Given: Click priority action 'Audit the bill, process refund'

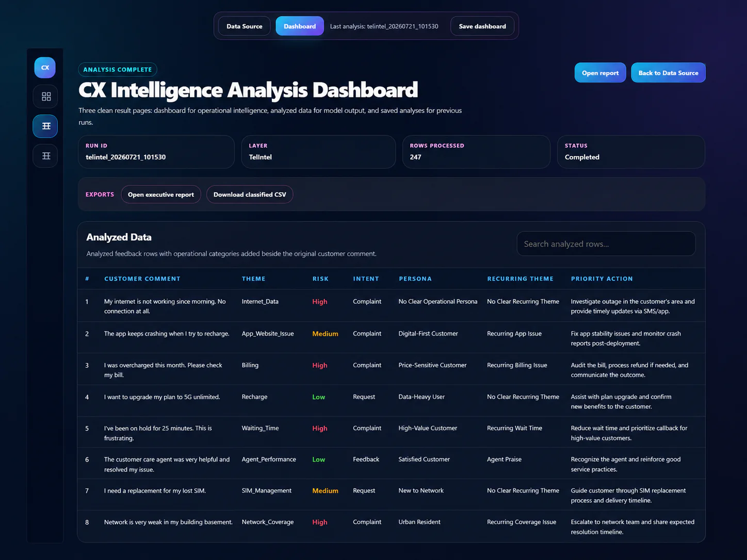Looking at the screenshot, I should [x=629, y=370].
